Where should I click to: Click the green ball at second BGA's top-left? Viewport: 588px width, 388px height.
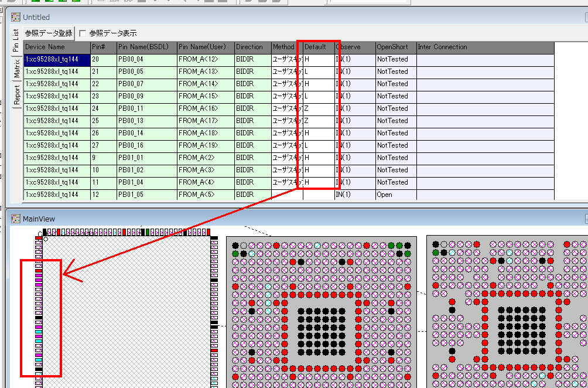[x=435, y=253]
